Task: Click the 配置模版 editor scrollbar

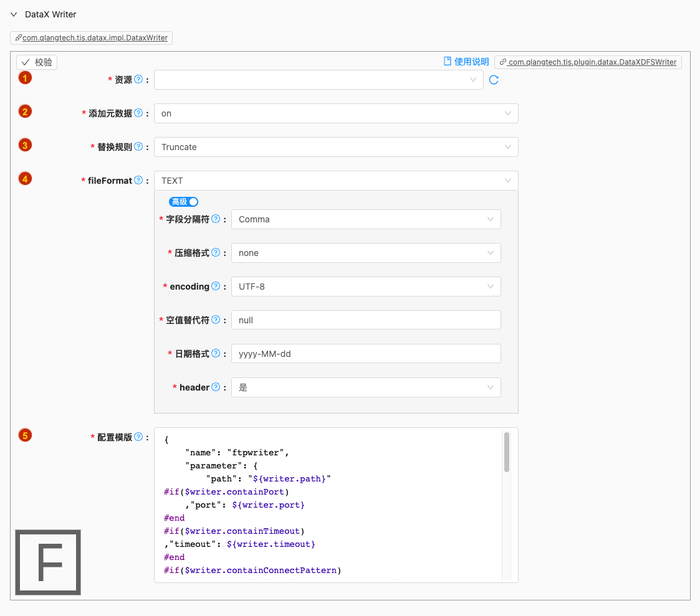Action: [x=507, y=452]
